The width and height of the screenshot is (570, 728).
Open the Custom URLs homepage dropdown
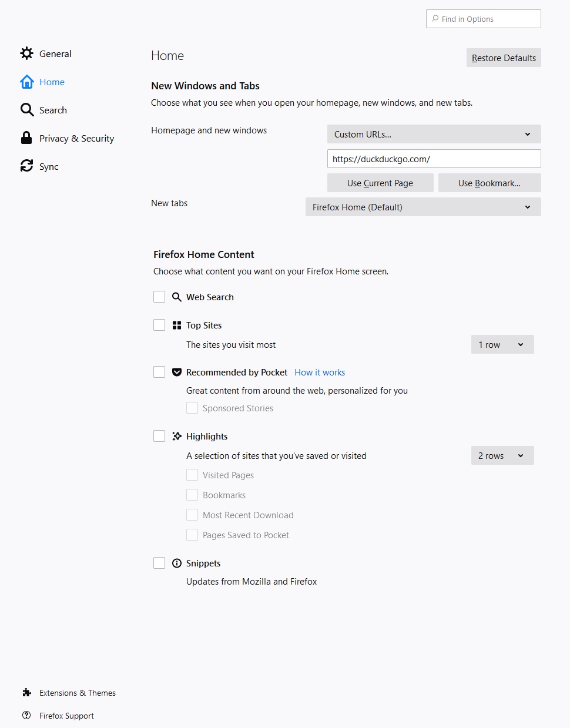coord(434,134)
